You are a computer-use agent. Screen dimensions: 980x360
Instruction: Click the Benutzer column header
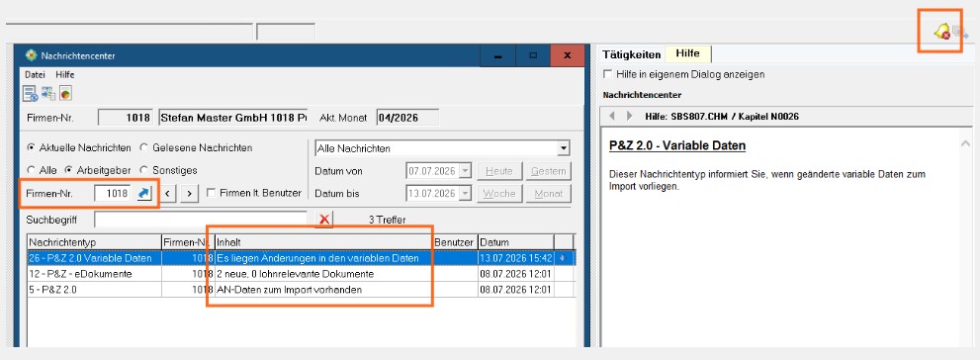pos(455,242)
